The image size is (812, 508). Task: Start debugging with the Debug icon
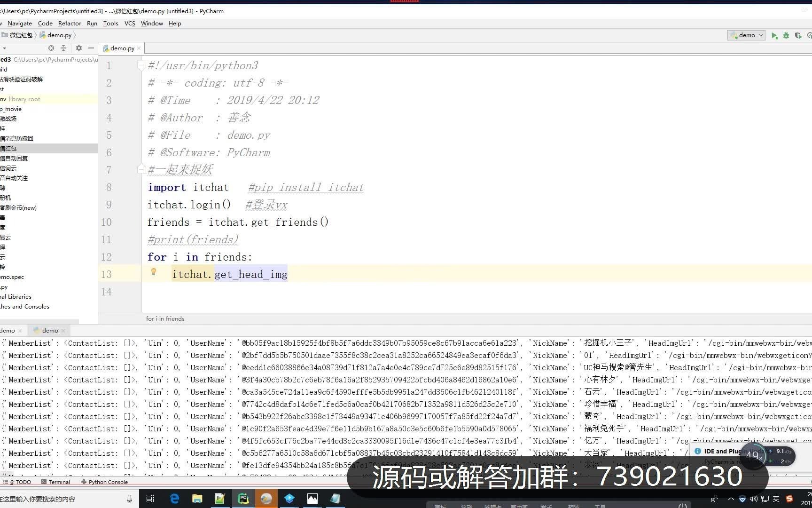pos(787,35)
